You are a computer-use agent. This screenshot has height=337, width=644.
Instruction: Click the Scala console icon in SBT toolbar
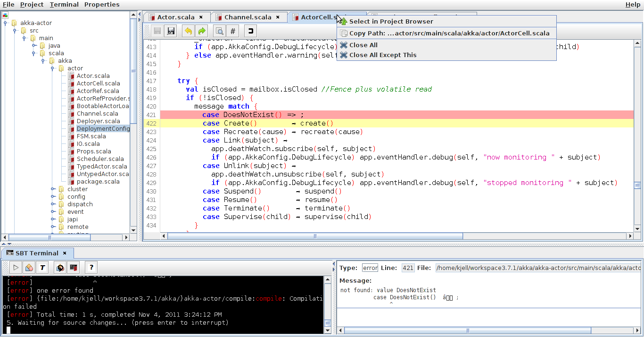pos(73,268)
